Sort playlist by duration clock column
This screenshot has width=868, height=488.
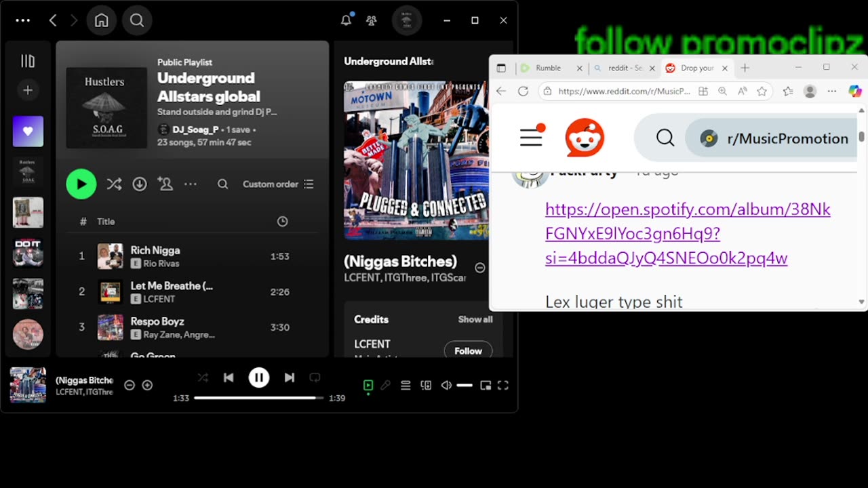(283, 222)
